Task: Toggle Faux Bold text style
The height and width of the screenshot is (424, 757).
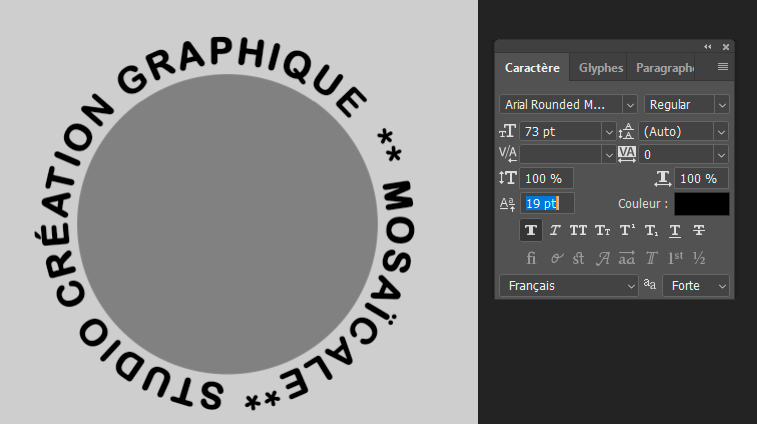Action: tap(530, 231)
